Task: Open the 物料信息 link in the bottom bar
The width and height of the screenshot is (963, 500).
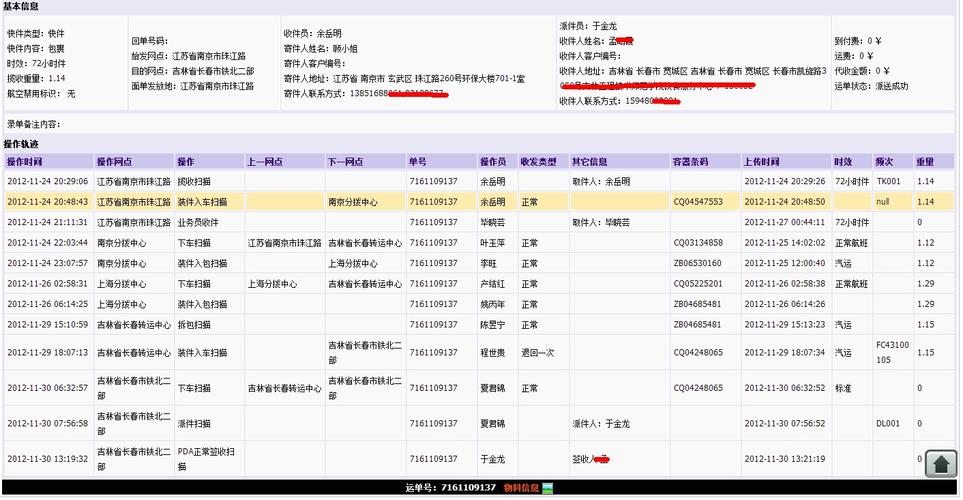Action: (521, 488)
